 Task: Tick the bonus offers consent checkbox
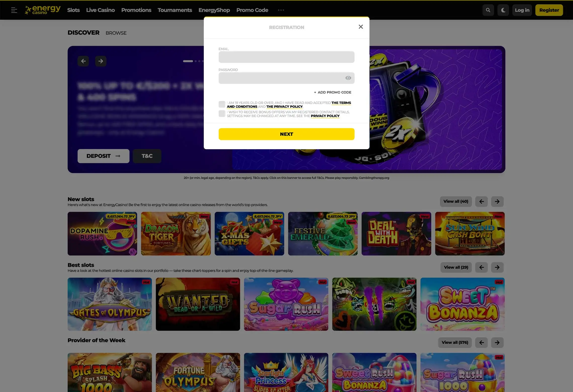click(x=222, y=114)
